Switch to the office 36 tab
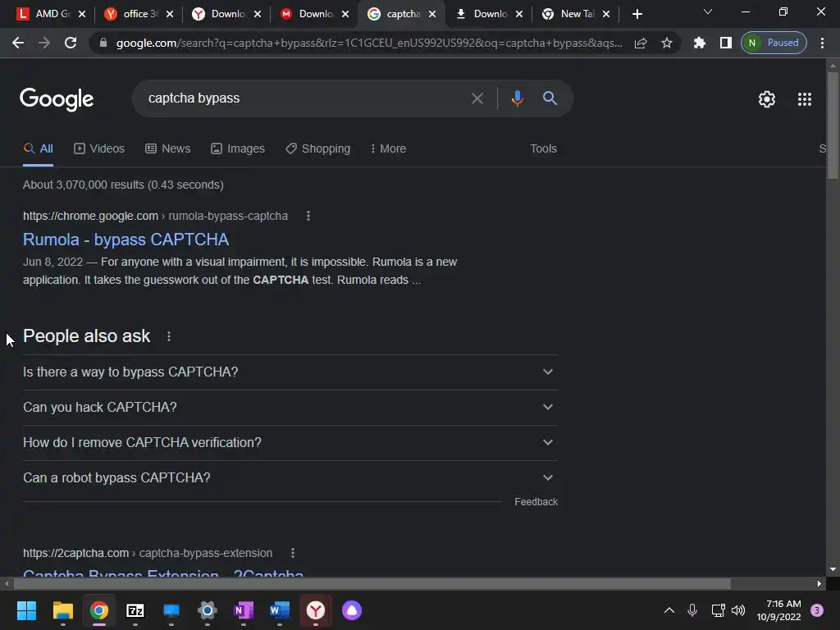840x630 pixels. tap(134, 14)
